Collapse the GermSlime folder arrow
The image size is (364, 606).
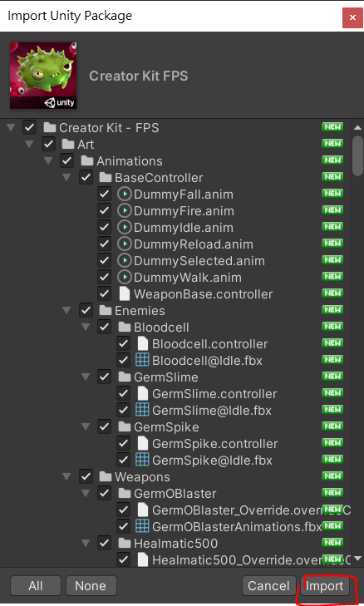86,377
